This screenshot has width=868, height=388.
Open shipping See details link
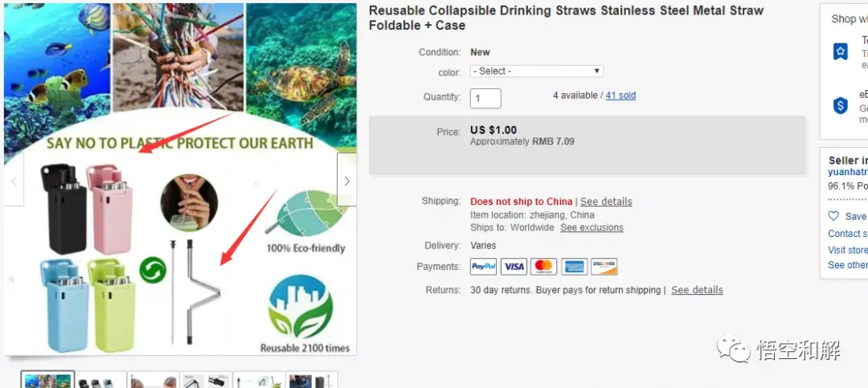(606, 202)
